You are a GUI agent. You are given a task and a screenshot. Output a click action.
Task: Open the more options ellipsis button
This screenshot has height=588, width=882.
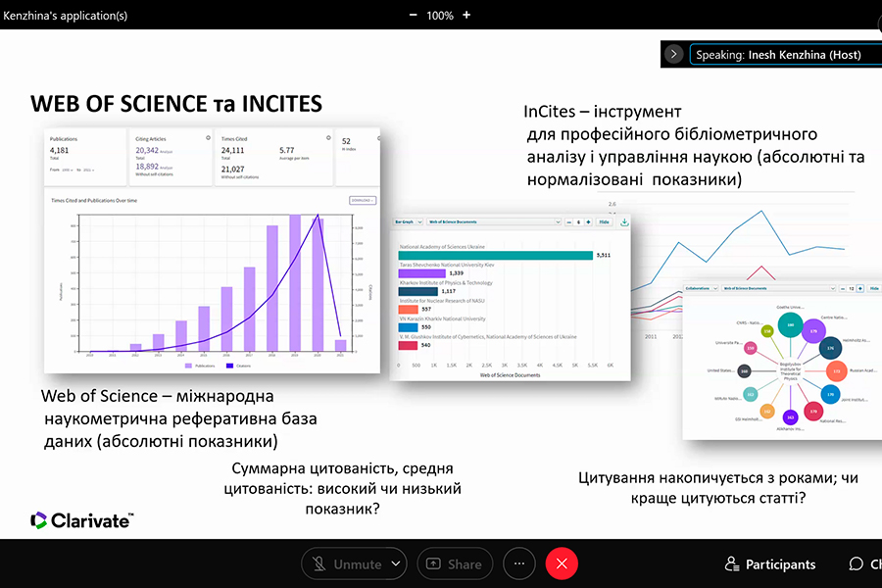pyautogui.click(x=519, y=563)
